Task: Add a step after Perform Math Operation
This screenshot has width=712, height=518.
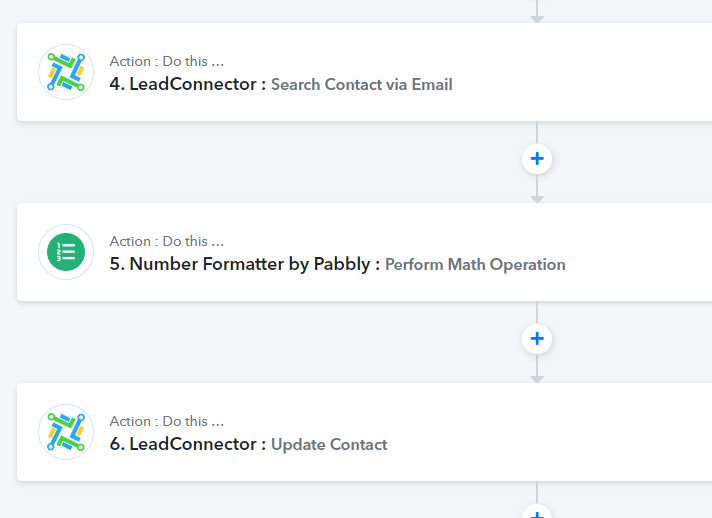Action: pyautogui.click(x=537, y=339)
